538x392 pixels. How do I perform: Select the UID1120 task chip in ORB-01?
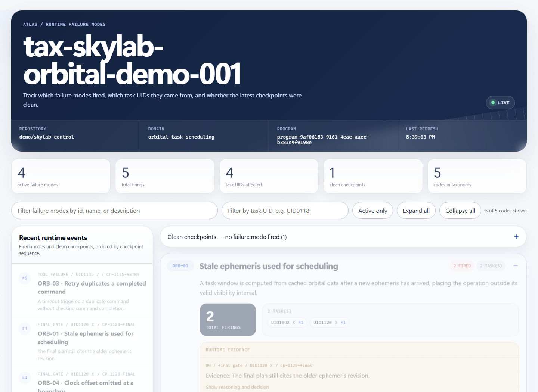329,323
